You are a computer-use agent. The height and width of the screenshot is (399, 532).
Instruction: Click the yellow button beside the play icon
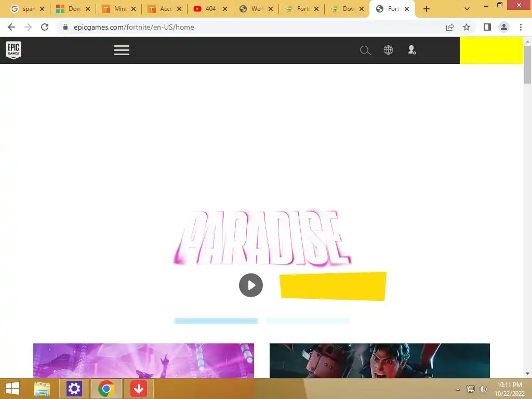point(333,286)
